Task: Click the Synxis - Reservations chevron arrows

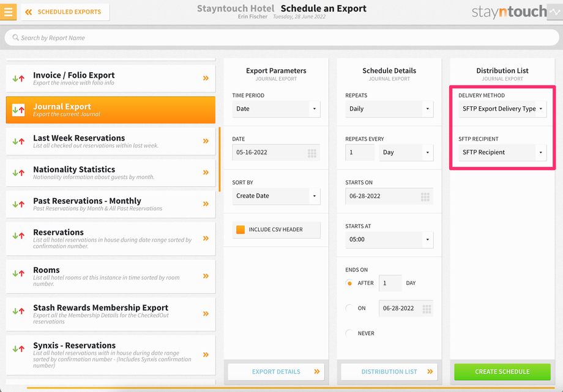Action: point(206,355)
